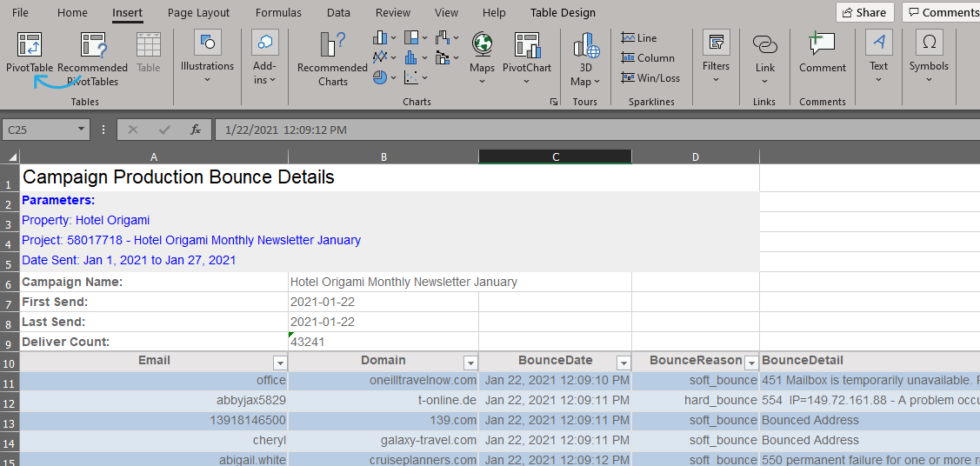The height and width of the screenshot is (466, 980).
Task: Select row 9 header
Action: [10, 343]
